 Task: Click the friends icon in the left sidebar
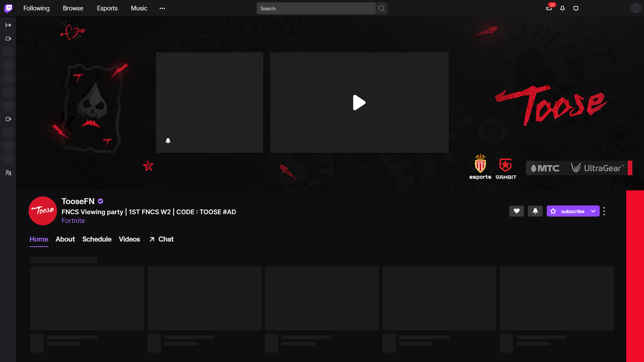(8, 173)
